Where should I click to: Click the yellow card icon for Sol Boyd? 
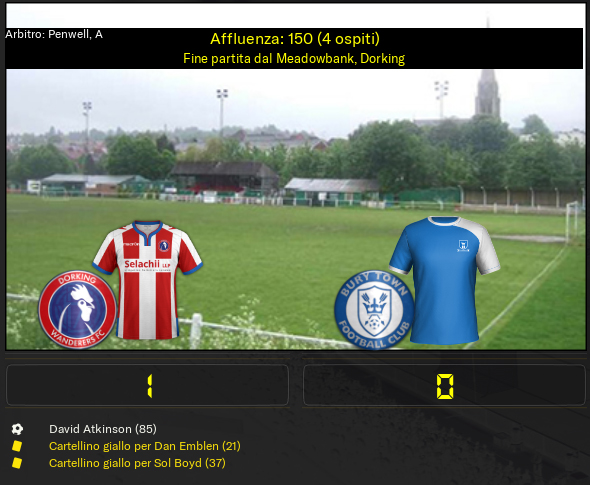coord(17,463)
